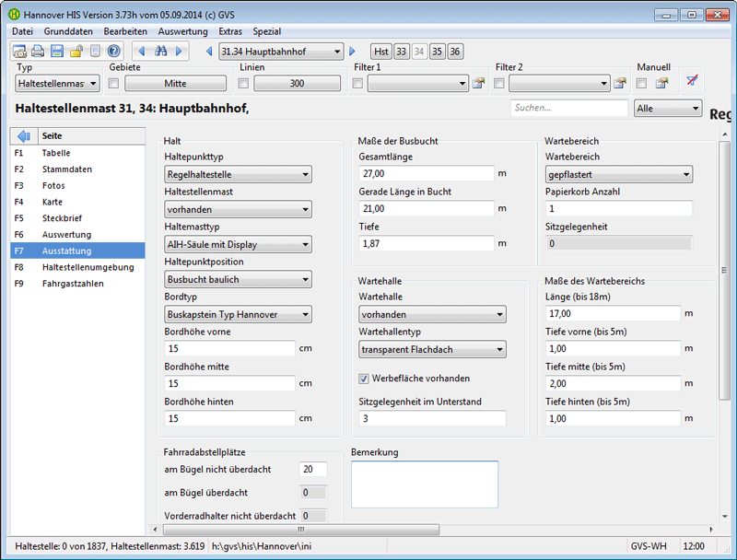Viewport: 737px width, 560px height.
Task: Go to F4 Karte page
Action: point(77,202)
